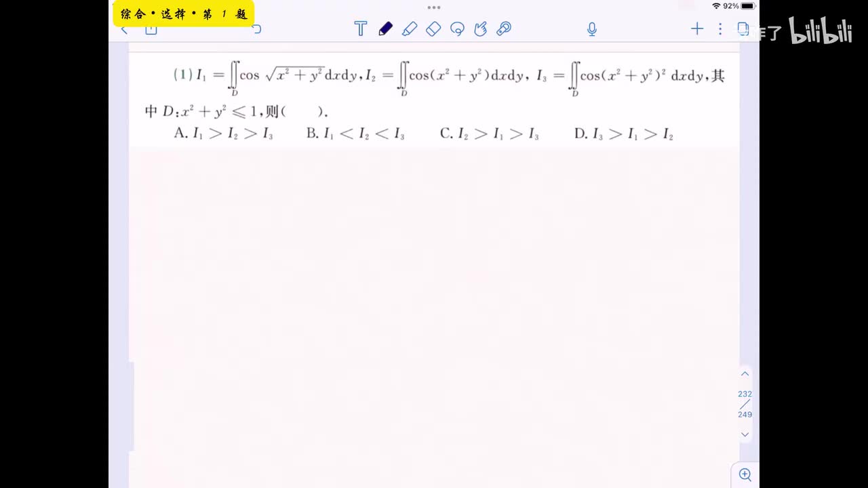Click answer option D. I3 > I1 > I2
The height and width of the screenshot is (488, 868).
pos(624,134)
